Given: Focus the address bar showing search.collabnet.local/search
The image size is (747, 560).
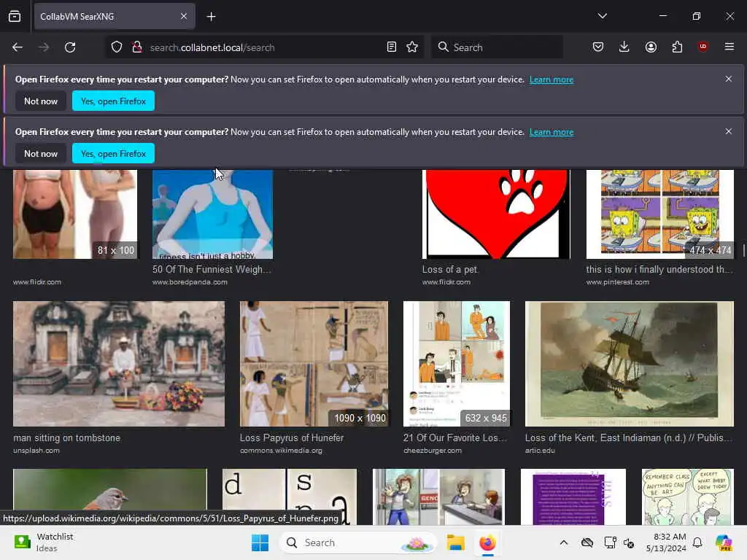Looking at the screenshot, I should [264, 47].
